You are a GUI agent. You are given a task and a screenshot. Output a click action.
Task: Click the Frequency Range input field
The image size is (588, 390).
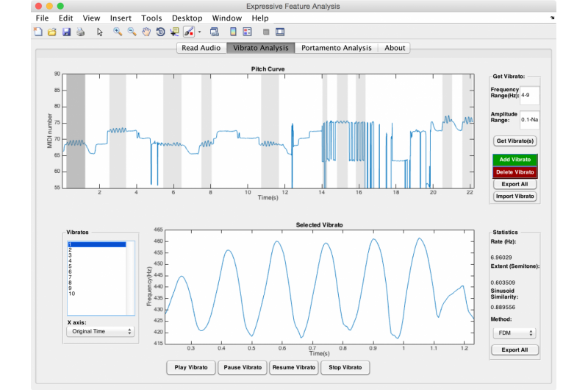click(x=529, y=95)
